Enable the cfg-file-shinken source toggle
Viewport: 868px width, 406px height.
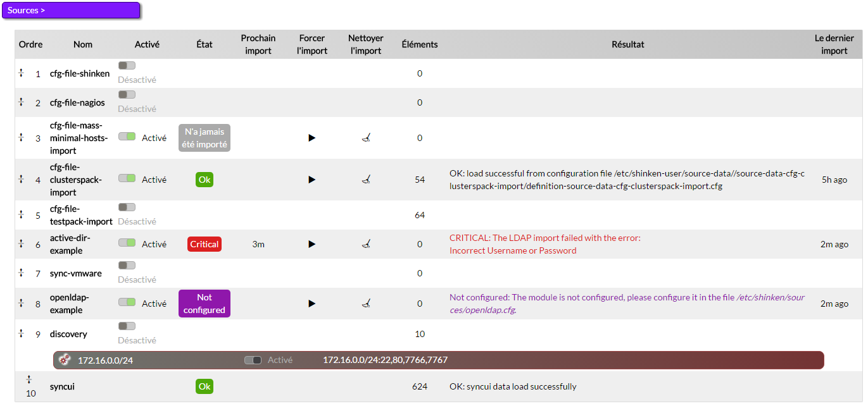127,66
